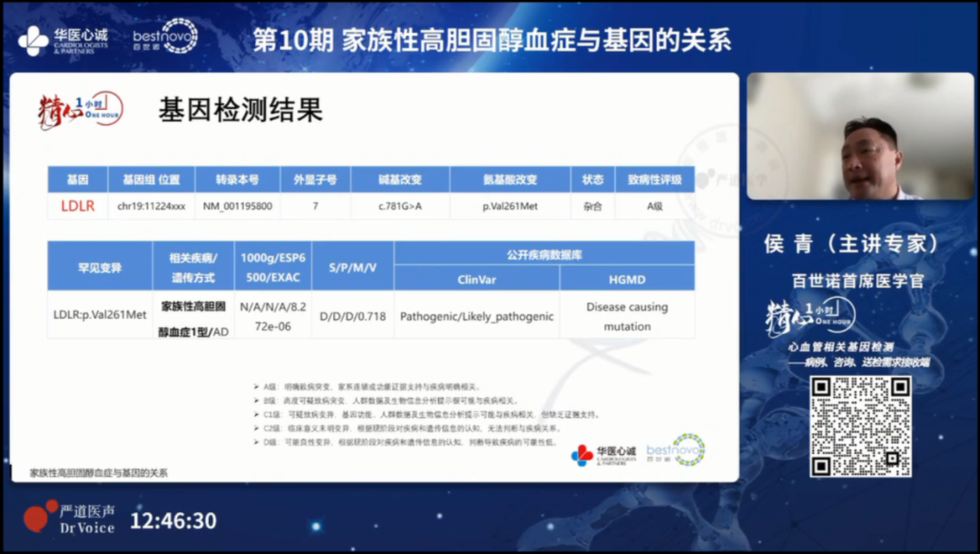Click the Dr Voice 严道医声 logo
The image size is (980, 554).
click(x=69, y=519)
